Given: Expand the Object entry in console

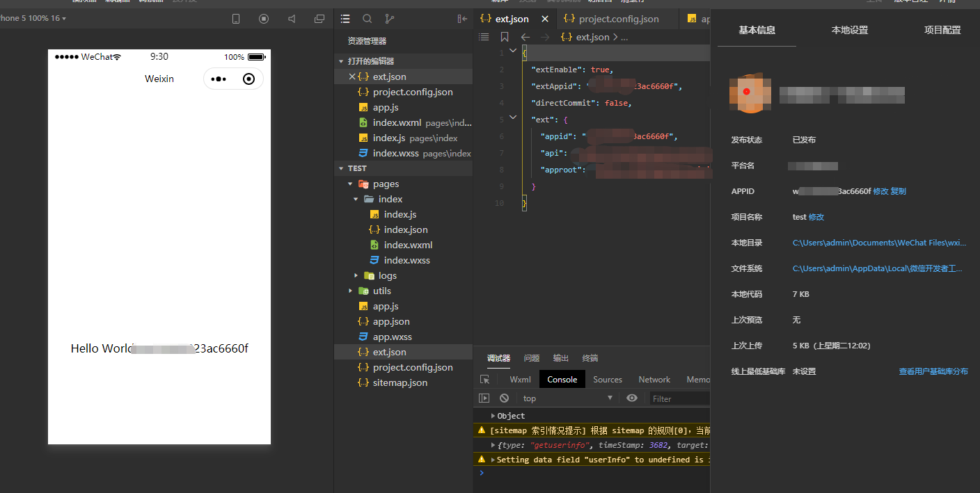Looking at the screenshot, I should click(x=493, y=416).
